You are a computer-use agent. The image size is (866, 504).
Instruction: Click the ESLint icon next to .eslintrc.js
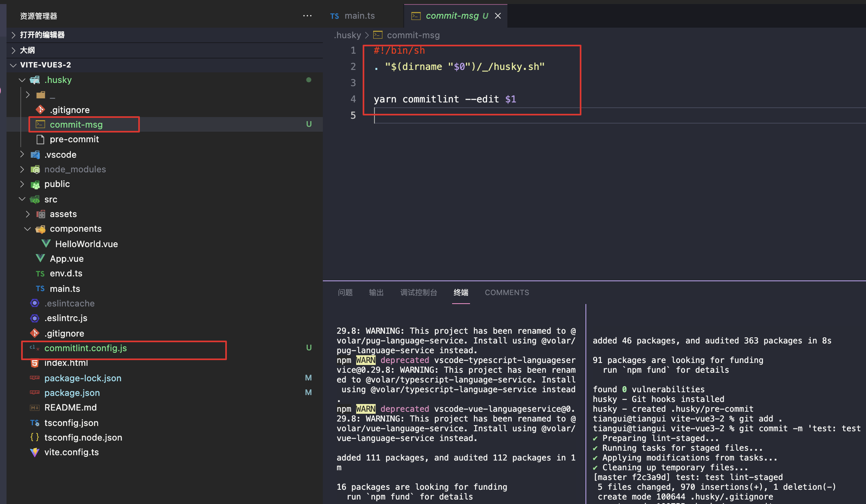[35, 318]
